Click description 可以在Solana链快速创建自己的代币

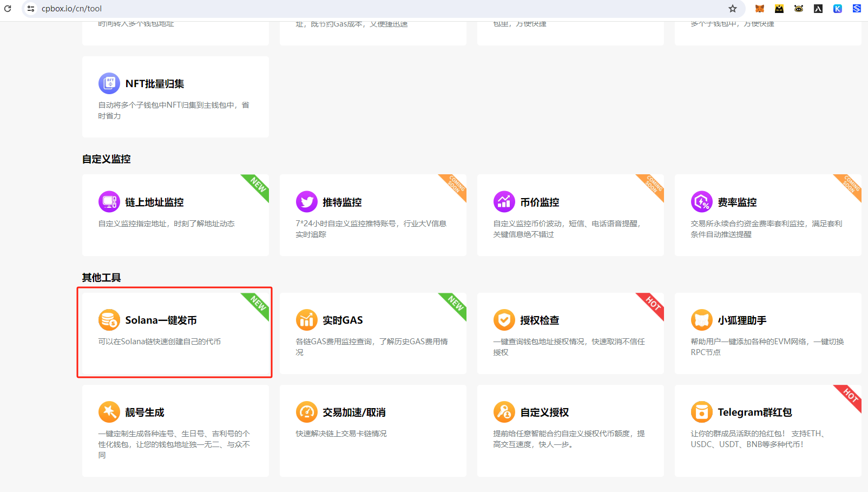click(160, 342)
